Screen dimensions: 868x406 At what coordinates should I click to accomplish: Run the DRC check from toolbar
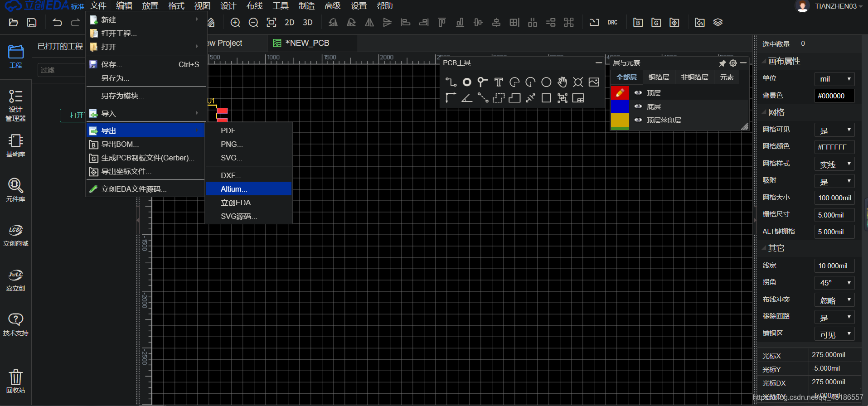click(x=612, y=22)
